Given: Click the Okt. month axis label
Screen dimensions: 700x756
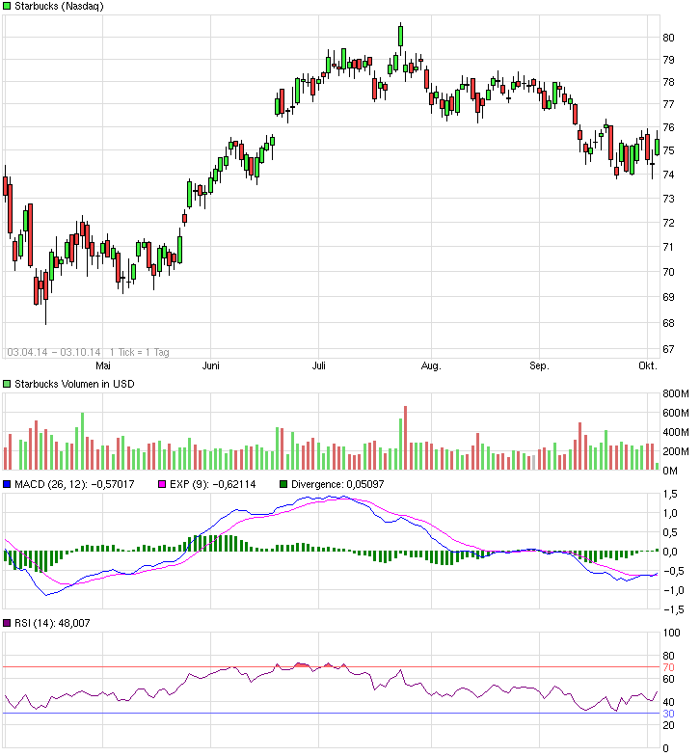Looking at the screenshot, I should point(648,366).
